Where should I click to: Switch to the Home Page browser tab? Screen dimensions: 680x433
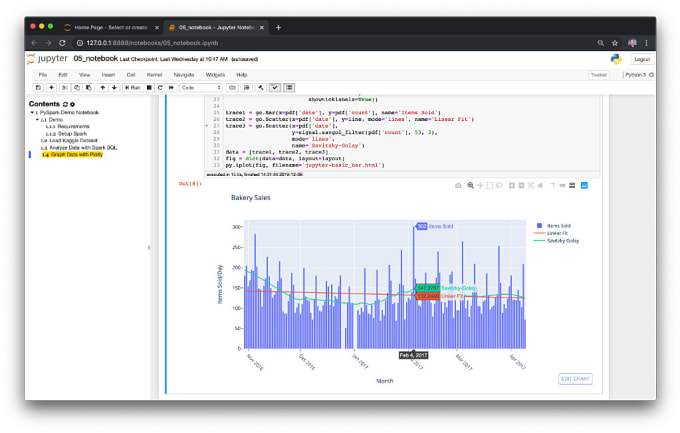tap(111, 27)
